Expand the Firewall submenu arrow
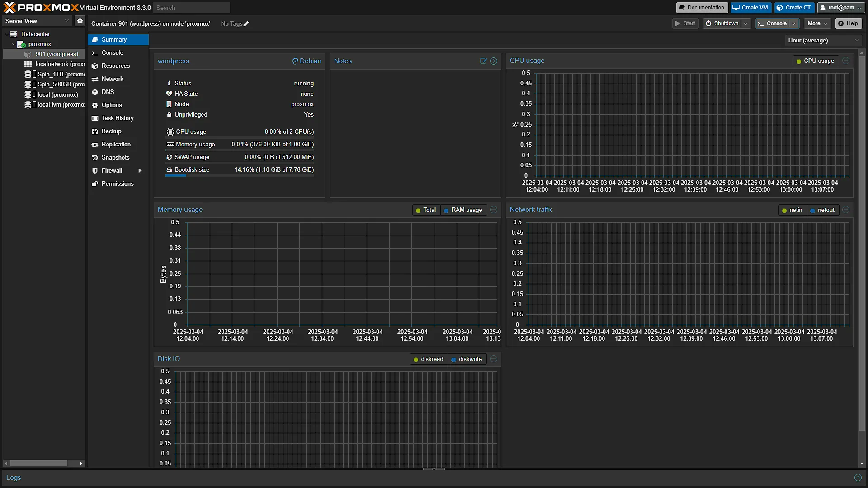 click(x=140, y=171)
